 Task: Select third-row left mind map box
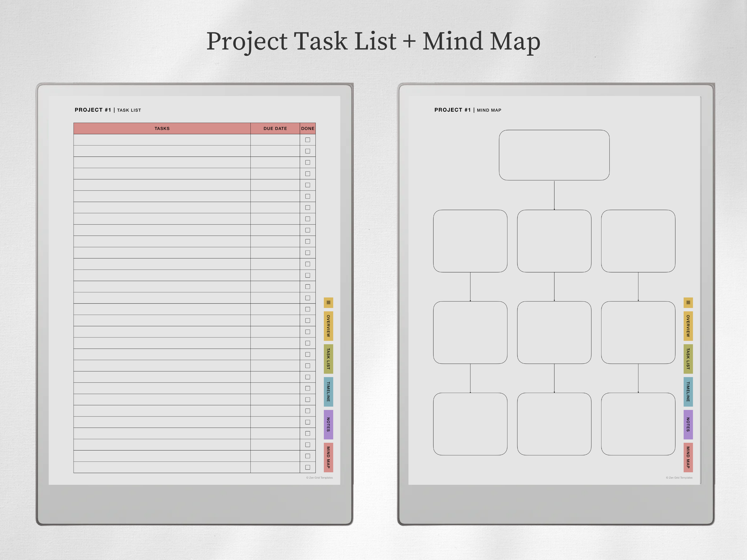point(470,332)
